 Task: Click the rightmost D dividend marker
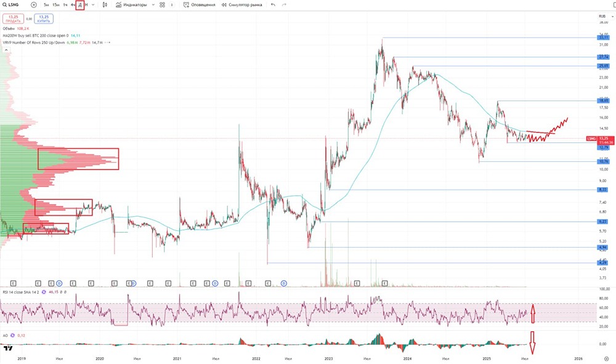pos(283,283)
